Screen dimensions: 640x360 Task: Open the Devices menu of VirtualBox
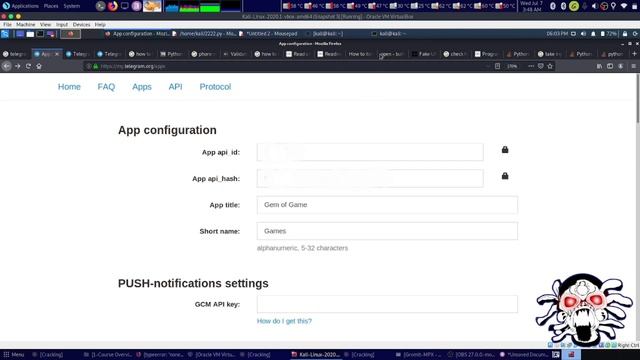tap(82, 24)
